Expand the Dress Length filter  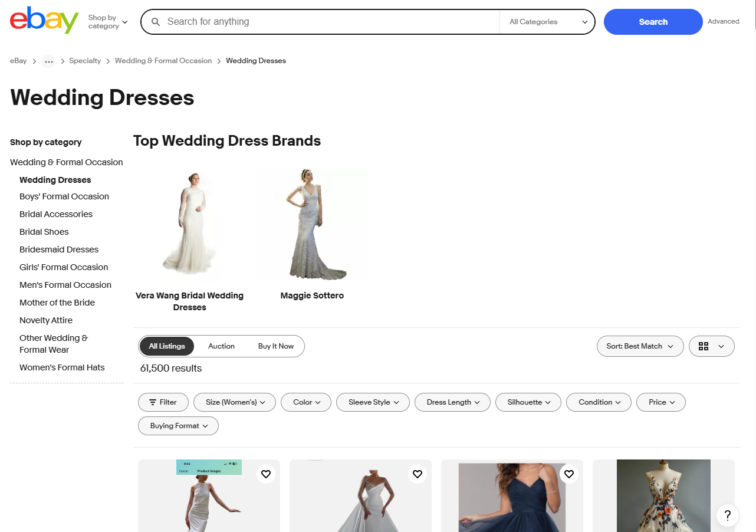[x=453, y=402]
